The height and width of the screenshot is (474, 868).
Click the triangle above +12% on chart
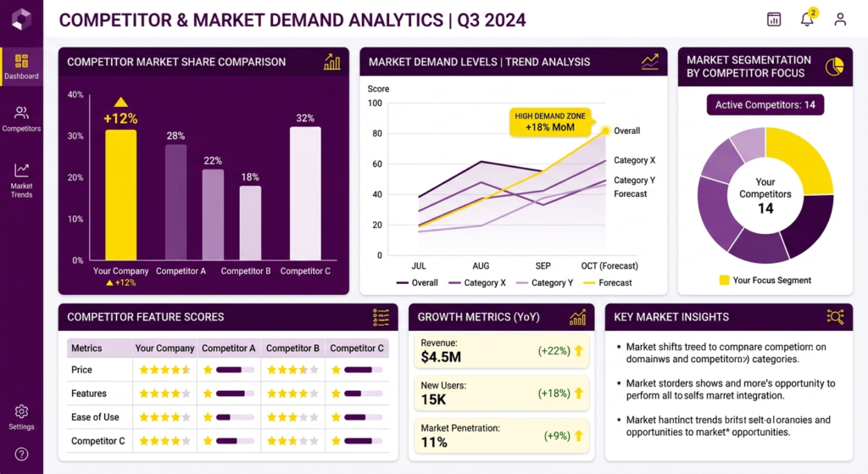tap(120, 102)
